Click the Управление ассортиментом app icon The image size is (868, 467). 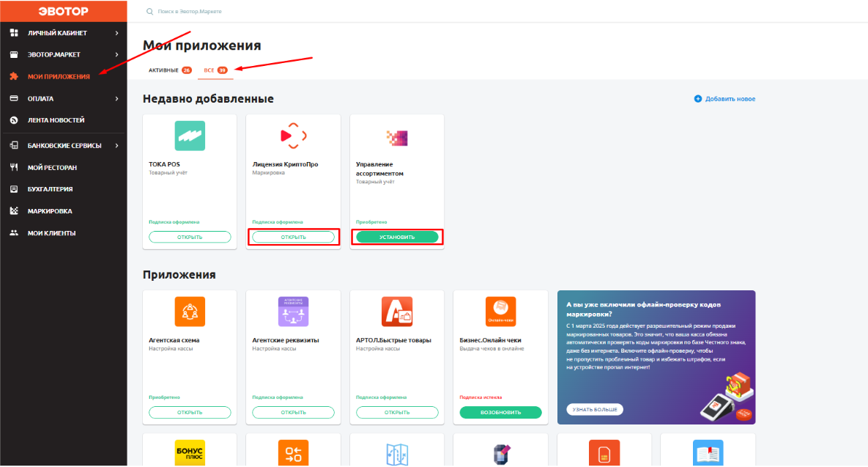[397, 137]
